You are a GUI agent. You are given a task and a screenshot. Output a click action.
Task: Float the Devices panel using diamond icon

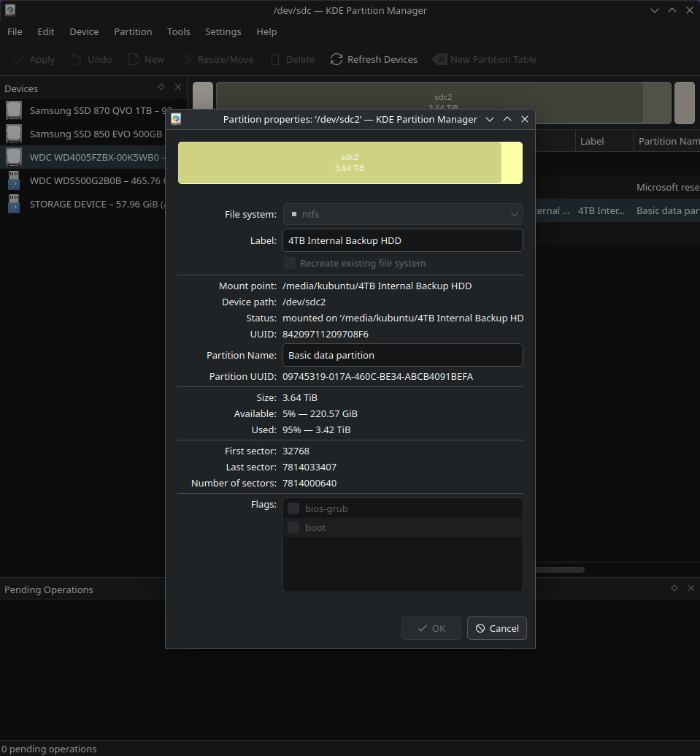161,87
